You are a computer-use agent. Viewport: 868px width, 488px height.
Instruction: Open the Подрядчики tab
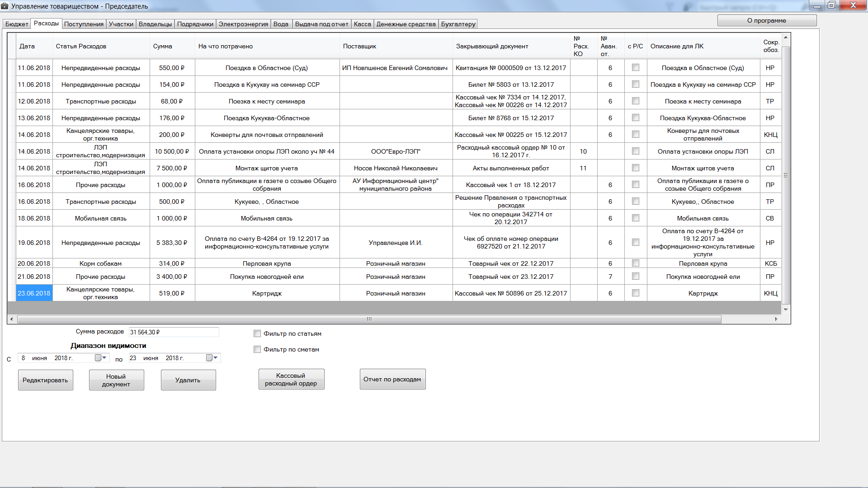[195, 24]
